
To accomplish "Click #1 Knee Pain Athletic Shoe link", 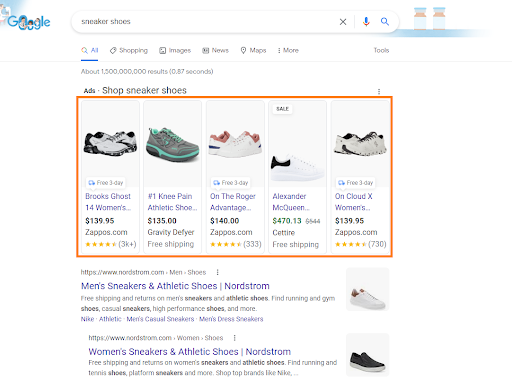I will coord(172,202).
